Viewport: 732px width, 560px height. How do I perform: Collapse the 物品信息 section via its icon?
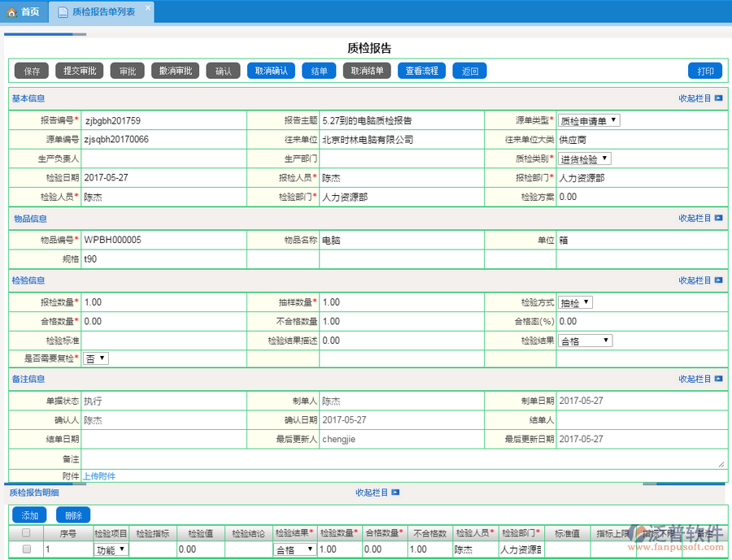(718, 219)
